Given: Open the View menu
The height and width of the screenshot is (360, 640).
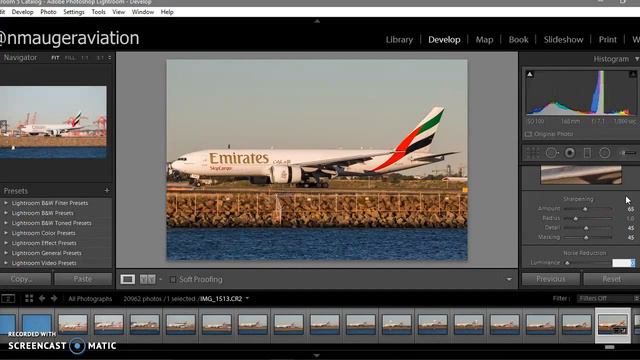Looking at the screenshot, I should click(x=119, y=12).
